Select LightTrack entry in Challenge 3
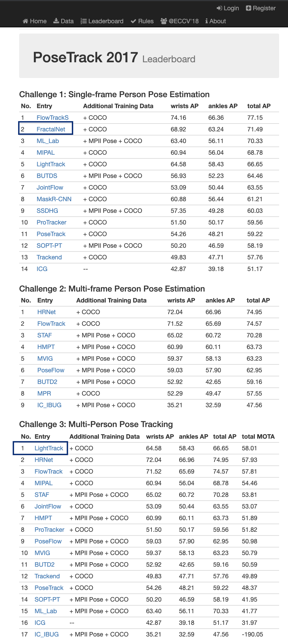Viewport: 288px width, 644px height. 49,448
